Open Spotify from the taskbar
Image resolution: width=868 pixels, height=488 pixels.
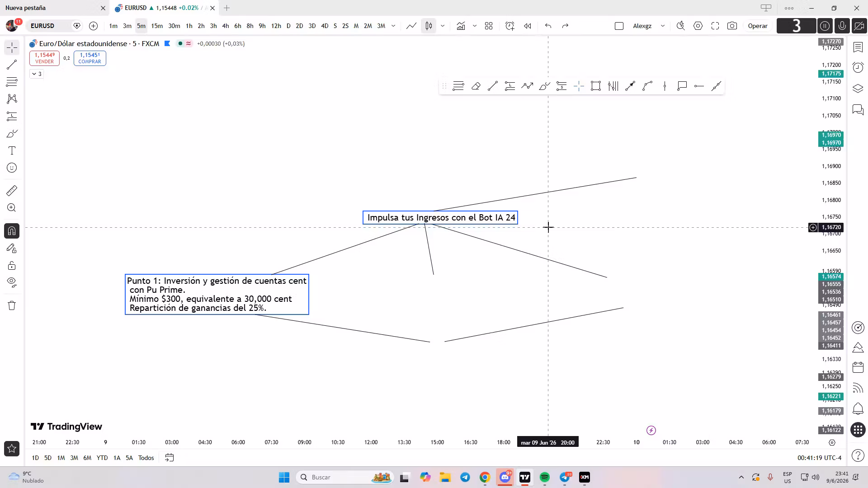(x=544, y=477)
